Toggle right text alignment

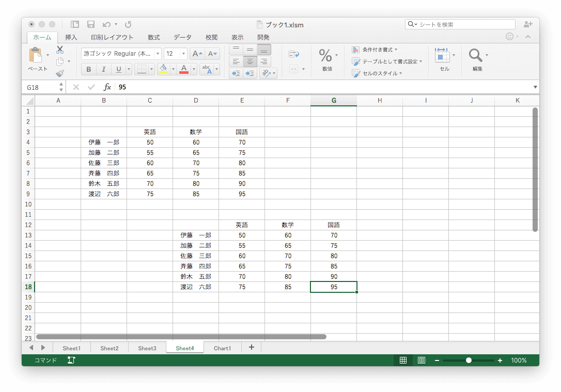(263, 61)
